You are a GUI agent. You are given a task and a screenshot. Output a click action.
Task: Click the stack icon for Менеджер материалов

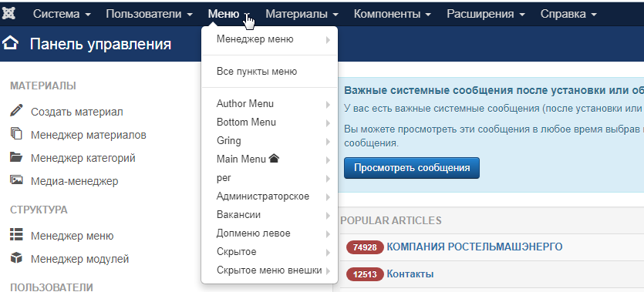point(16,133)
